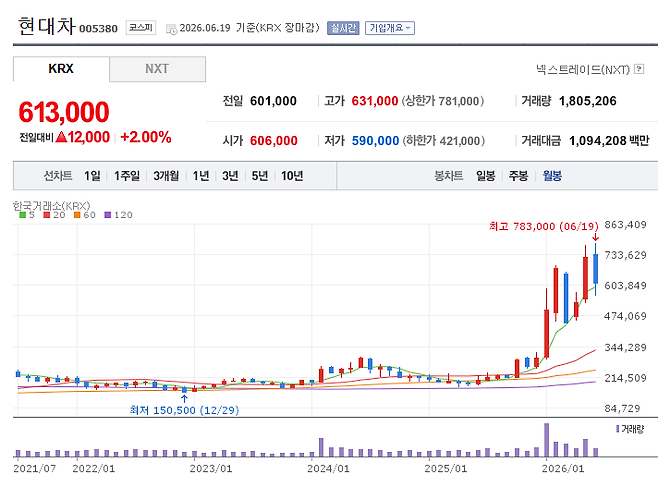Click the calendar icon beside the date
The width and height of the screenshot is (658, 487).
pyautogui.click(x=171, y=29)
